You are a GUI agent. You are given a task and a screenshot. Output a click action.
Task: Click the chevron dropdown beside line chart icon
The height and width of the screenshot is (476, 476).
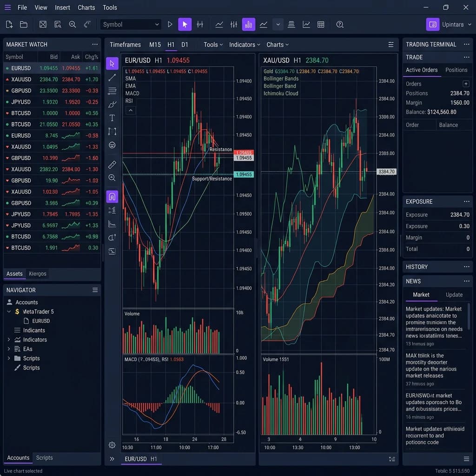pyautogui.click(x=278, y=25)
